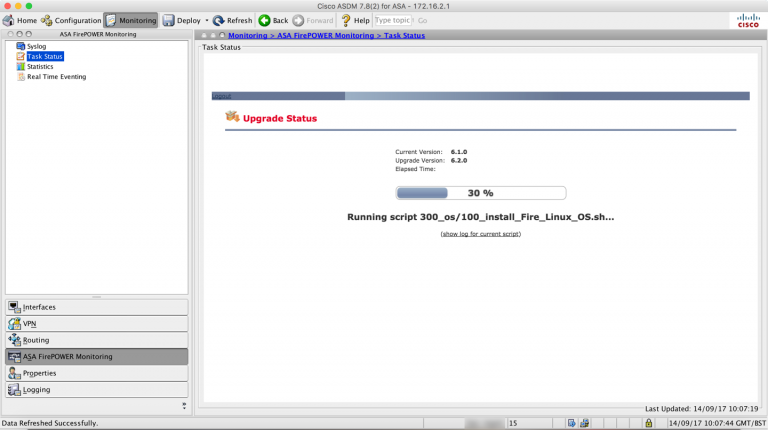Click the Real Time Eventing icon
The width and height of the screenshot is (768, 430).
tap(21, 77)
